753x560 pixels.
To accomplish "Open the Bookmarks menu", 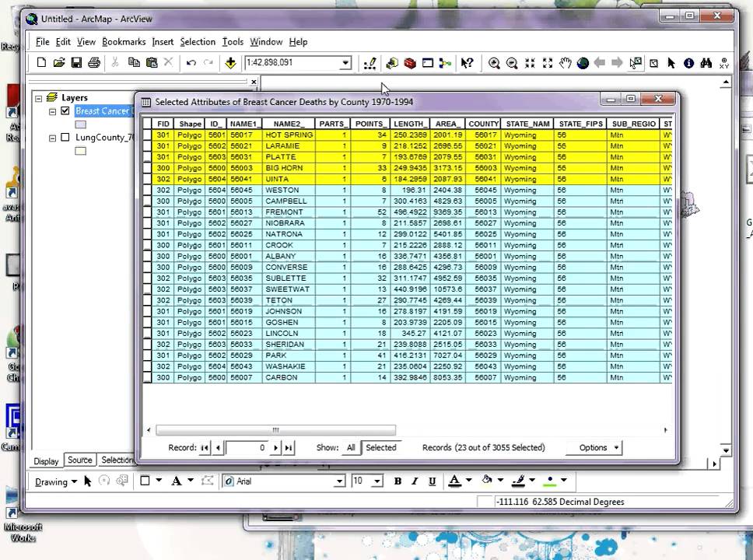I will pos(124,42).
